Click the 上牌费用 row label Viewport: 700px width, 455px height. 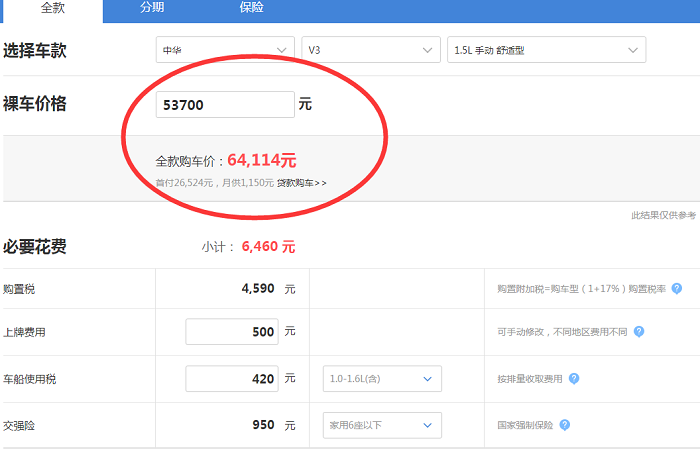pyautogui.click(x=25, y=333)
